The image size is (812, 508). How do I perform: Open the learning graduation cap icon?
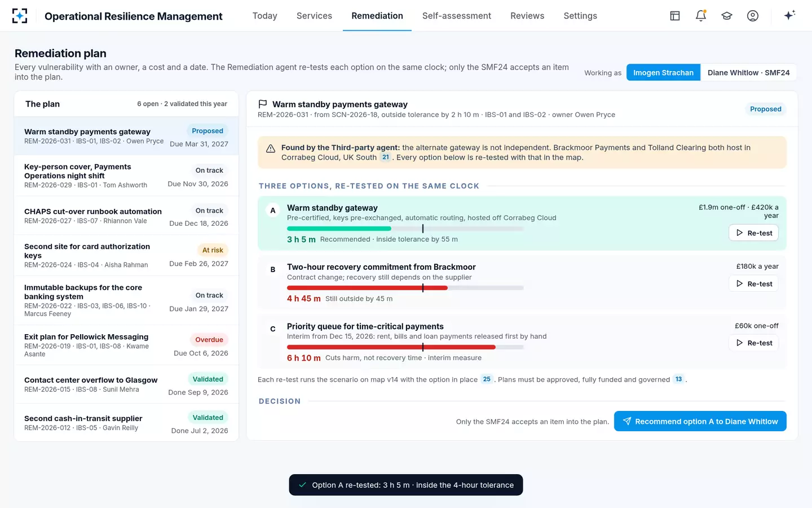pos(727,16)
